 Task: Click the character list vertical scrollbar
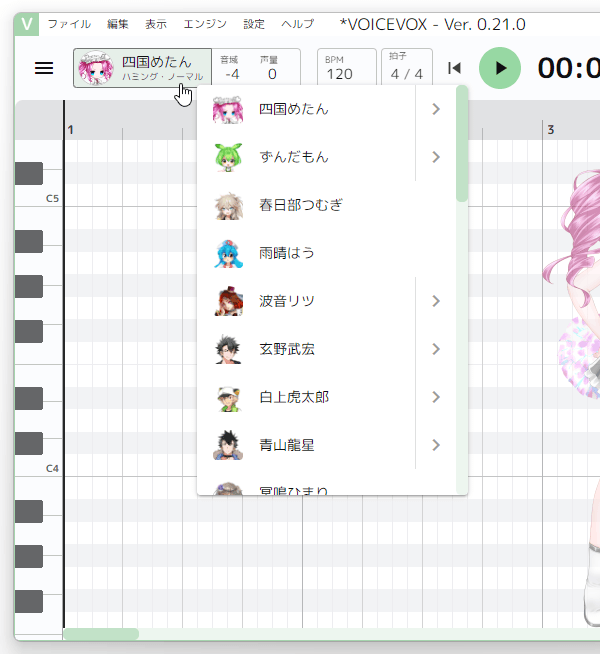tap(462, 144)
